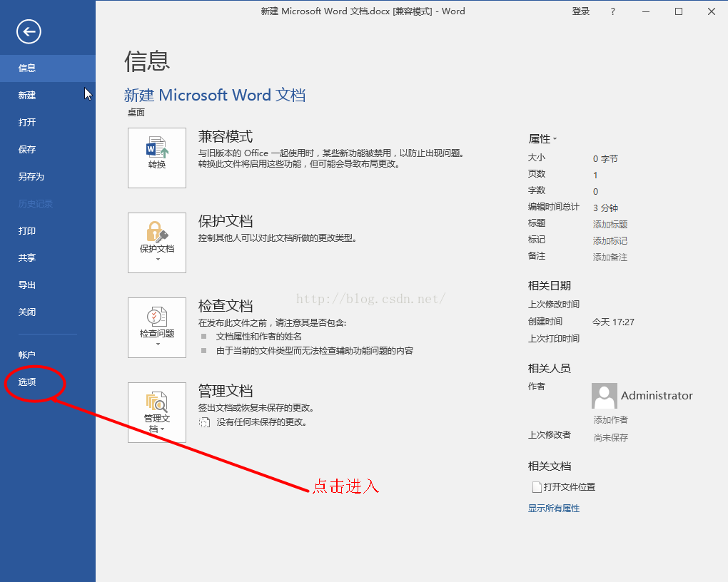Select the 共享 menu item
Viewport: 728px width, 582px height.
pos(48,257)
